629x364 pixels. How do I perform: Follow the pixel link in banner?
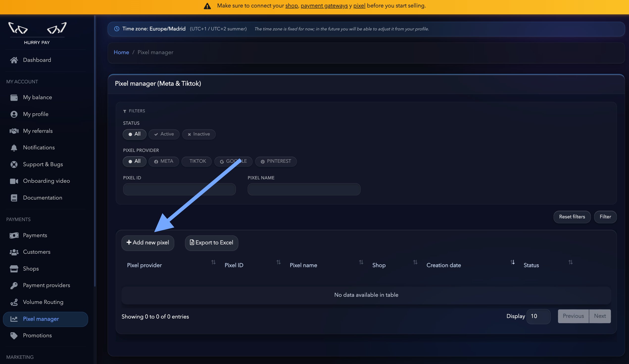tap(359, 6)
